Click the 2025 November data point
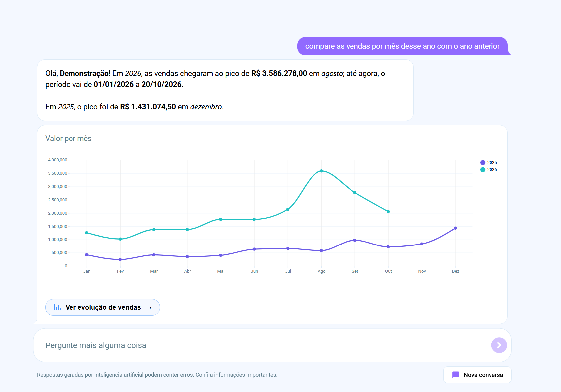 click(x=422, y=244)
